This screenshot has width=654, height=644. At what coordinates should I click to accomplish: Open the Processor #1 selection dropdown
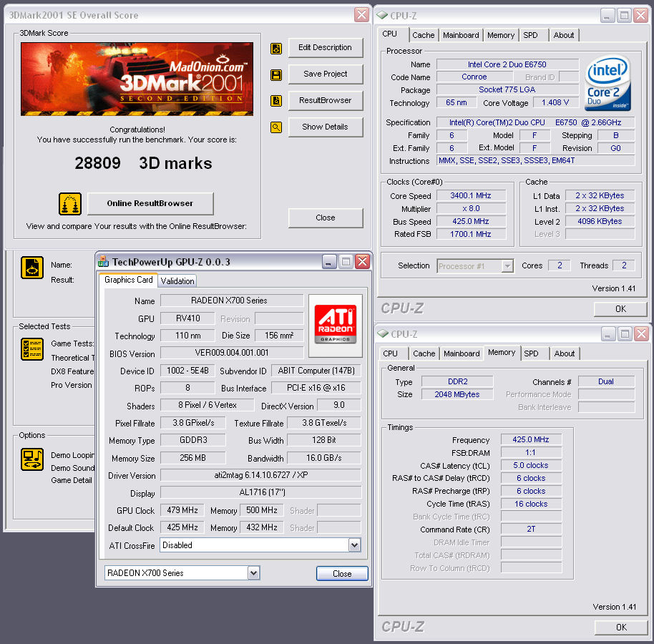(x=507, y=265)
